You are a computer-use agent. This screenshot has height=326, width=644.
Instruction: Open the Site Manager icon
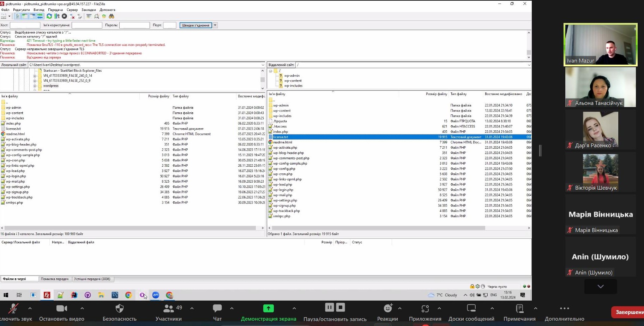pos(4,16)
